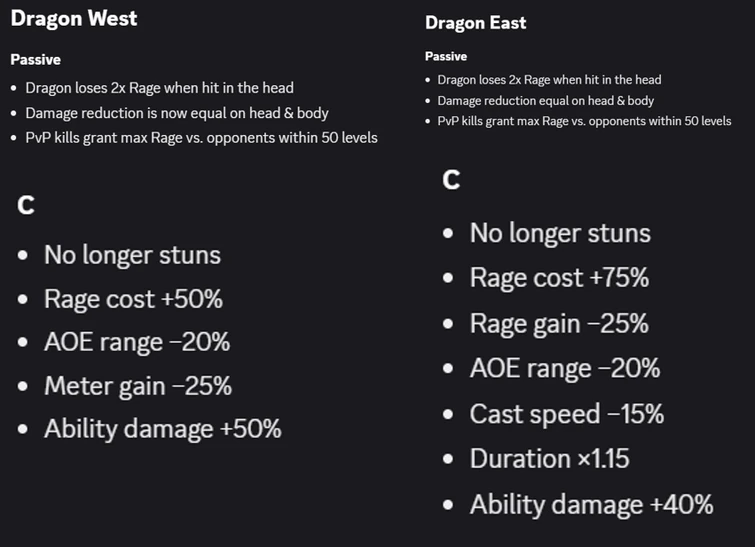Select the Passive label under Dragon West

click(x=36, y=60)
